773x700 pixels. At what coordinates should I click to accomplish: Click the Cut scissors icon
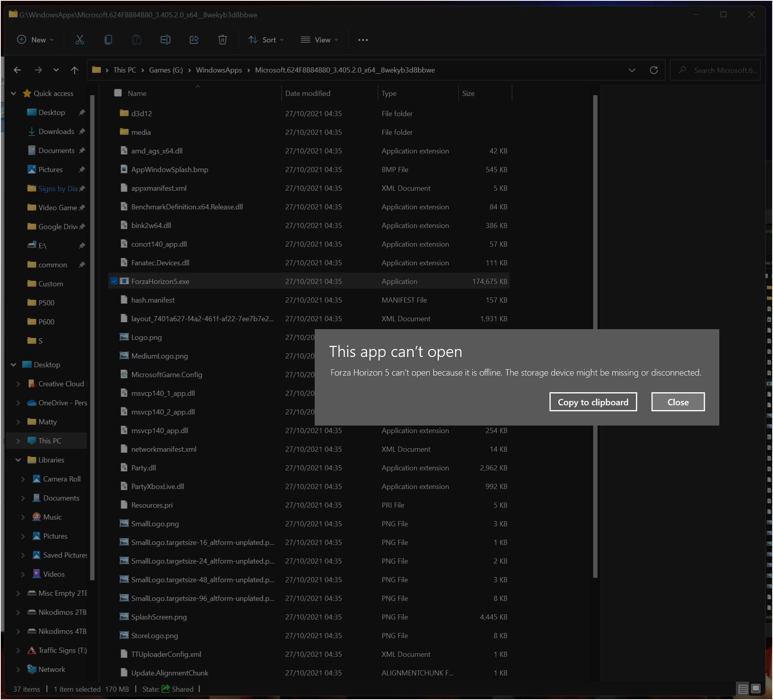coord(80,40)
